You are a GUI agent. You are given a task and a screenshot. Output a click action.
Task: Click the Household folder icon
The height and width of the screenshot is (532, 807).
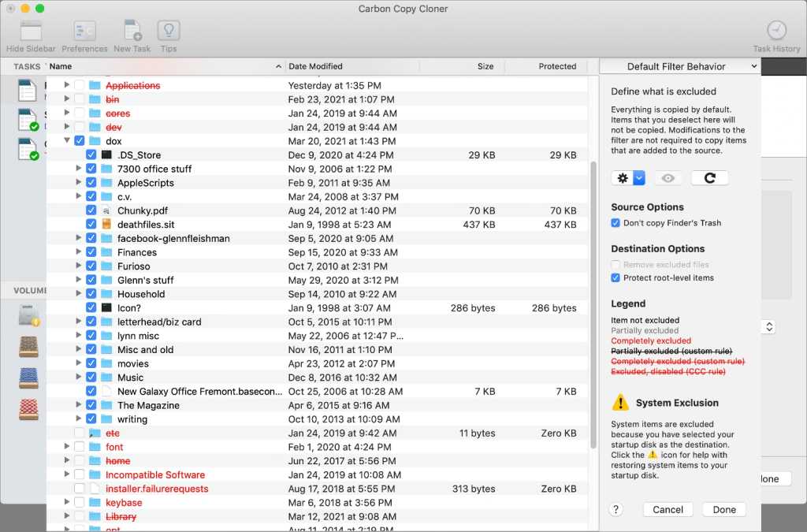tap(106, 294)
